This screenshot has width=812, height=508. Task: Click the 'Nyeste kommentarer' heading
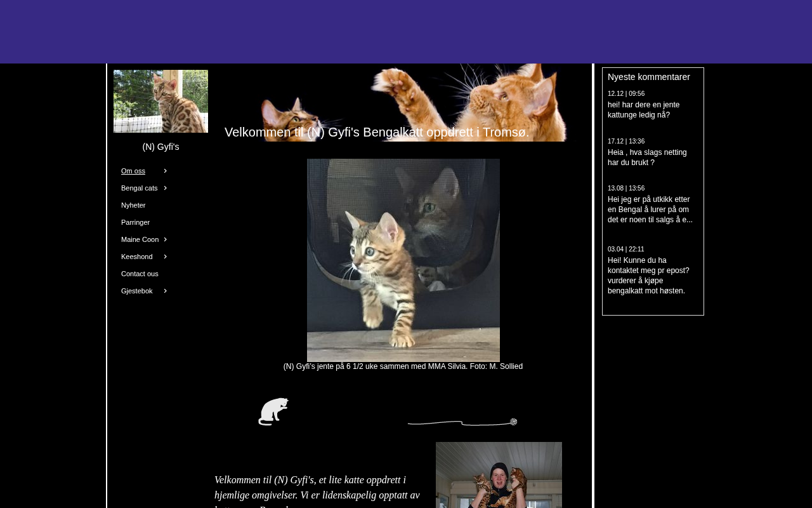649,77
